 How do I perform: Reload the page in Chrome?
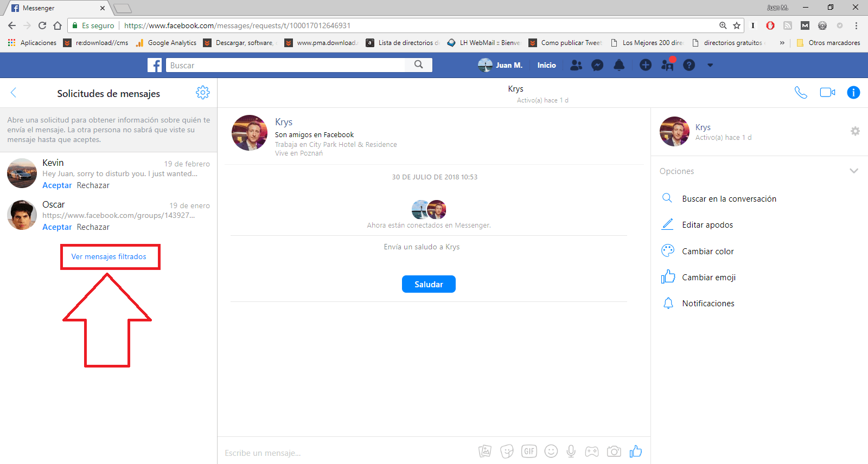(42, 25)
